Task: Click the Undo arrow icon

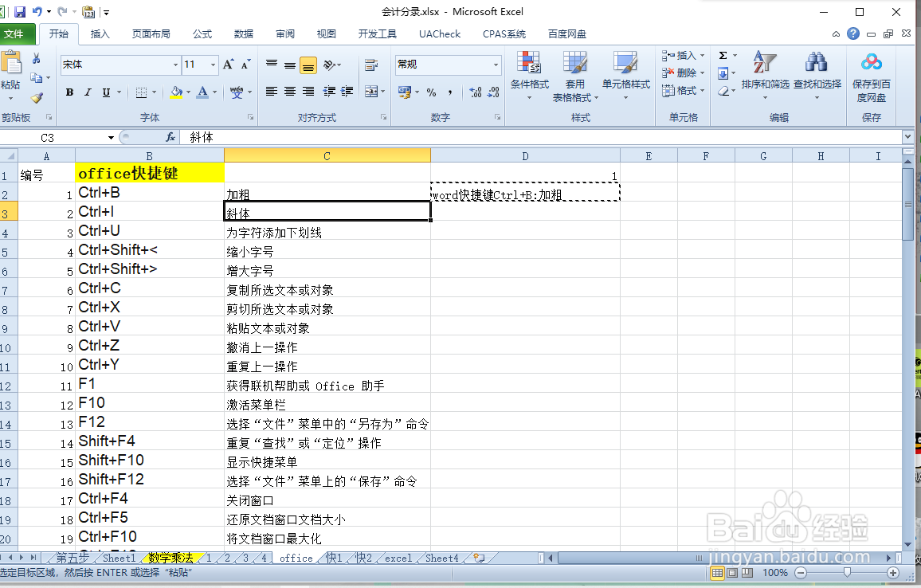Action: pos(37,12)
